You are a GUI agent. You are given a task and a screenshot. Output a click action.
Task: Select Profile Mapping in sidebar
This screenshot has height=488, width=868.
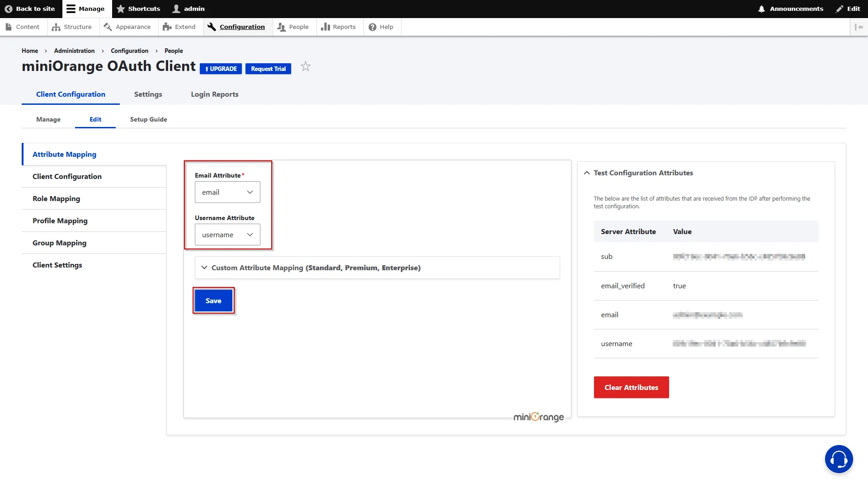click(94, 221)
